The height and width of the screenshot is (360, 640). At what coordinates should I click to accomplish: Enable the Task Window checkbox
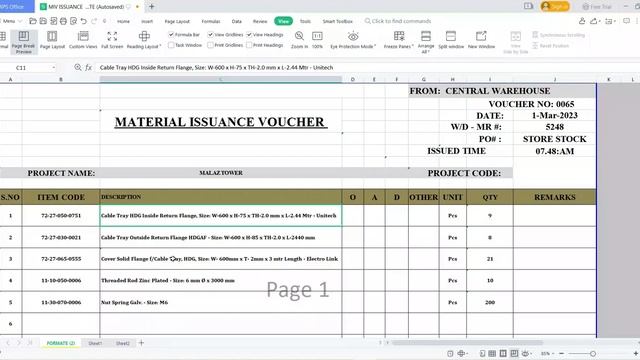pyautogui.click(x=171, y=45)
